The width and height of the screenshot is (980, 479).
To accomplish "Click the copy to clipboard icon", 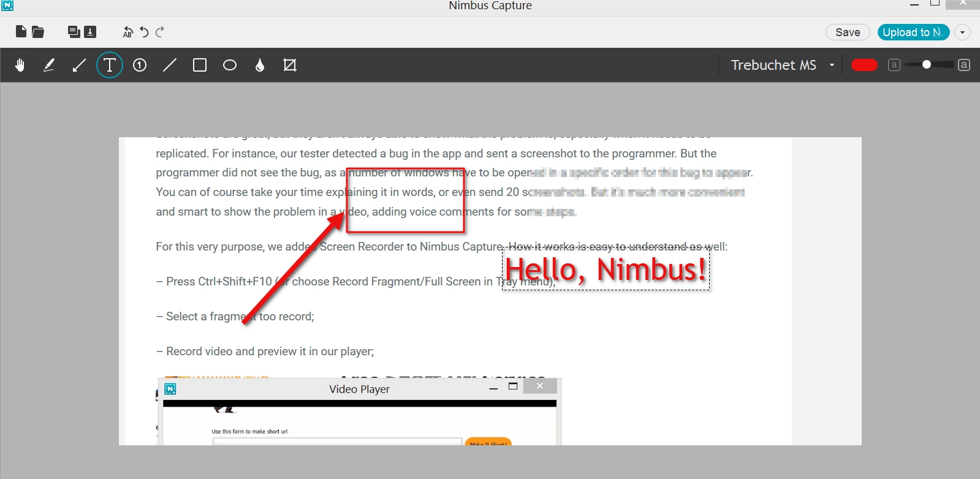I will click(x=74, y=32).
